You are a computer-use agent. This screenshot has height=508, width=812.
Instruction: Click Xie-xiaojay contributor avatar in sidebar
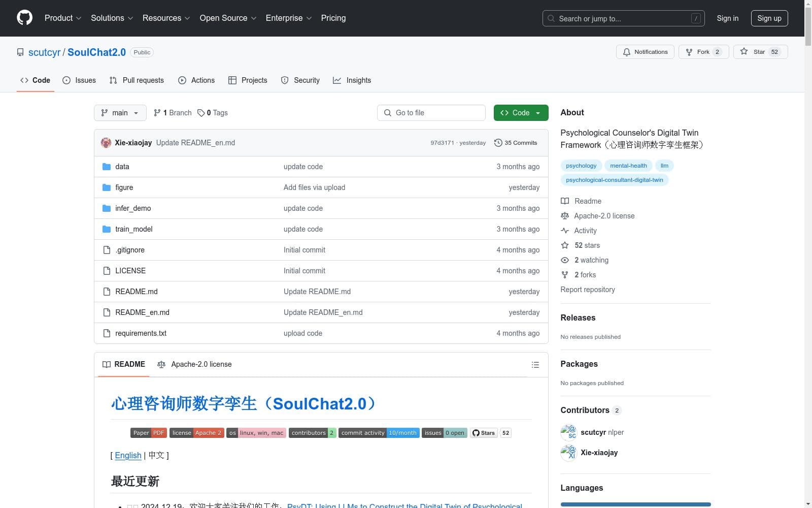coord(568,453)
